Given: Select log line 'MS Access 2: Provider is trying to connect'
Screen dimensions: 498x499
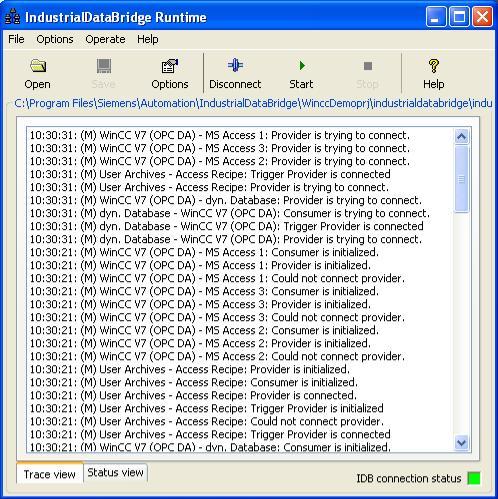Looking at the screenshot, I should [x=220, y=161].
